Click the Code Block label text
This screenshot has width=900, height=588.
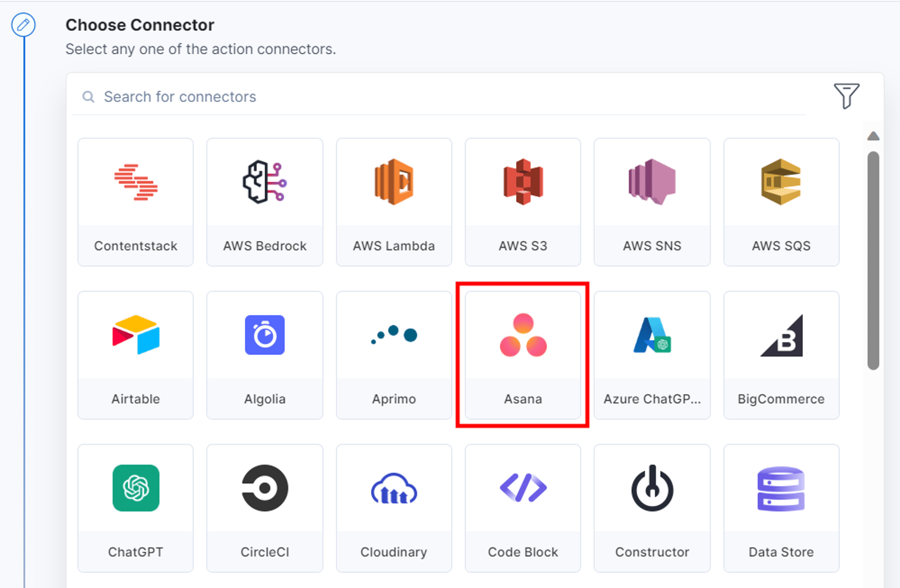pos(523,552)
